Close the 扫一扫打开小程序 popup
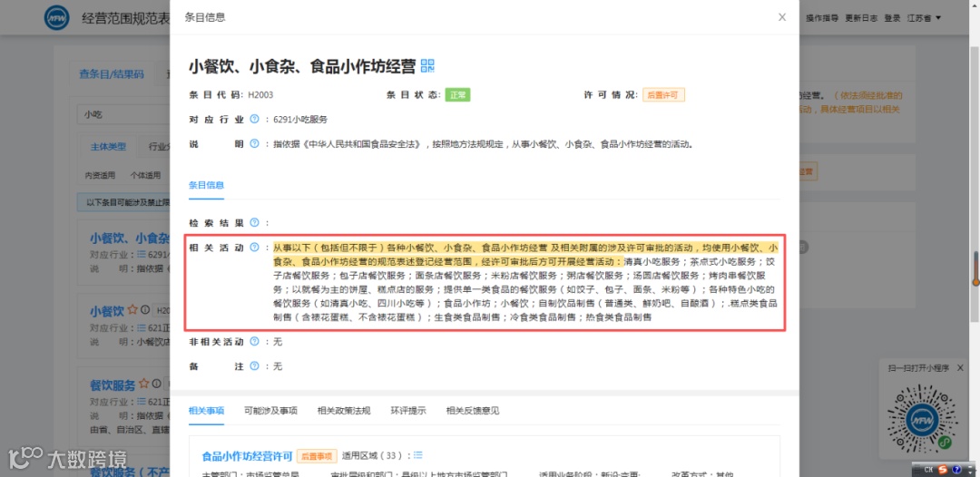Screen dimensions: 980x477 coord(959,368)
